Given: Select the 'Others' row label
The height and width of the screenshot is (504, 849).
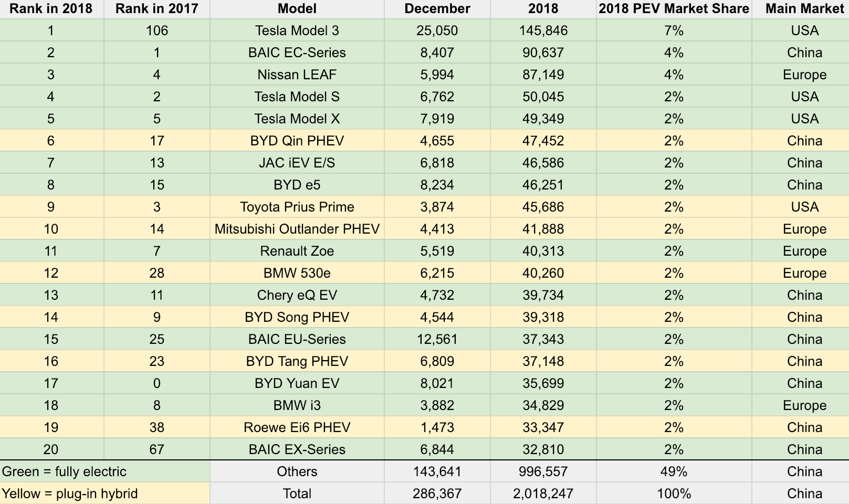Looking at the screenshot, I should pos(297,471).
